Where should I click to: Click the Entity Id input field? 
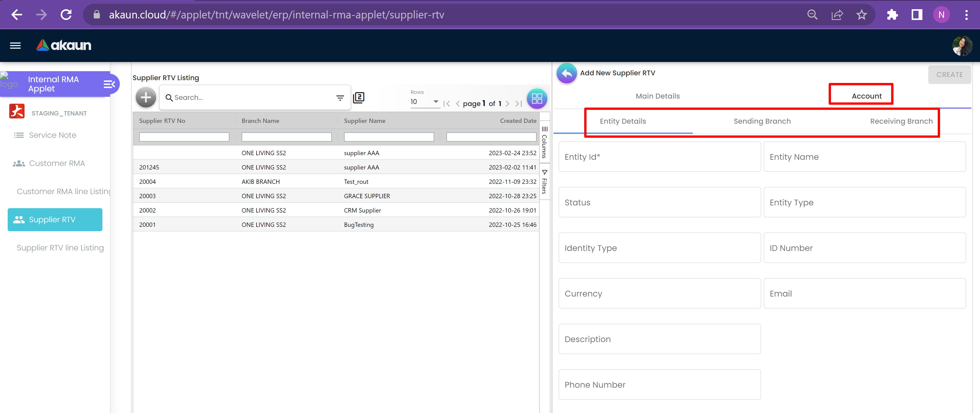tap(659, 157)
